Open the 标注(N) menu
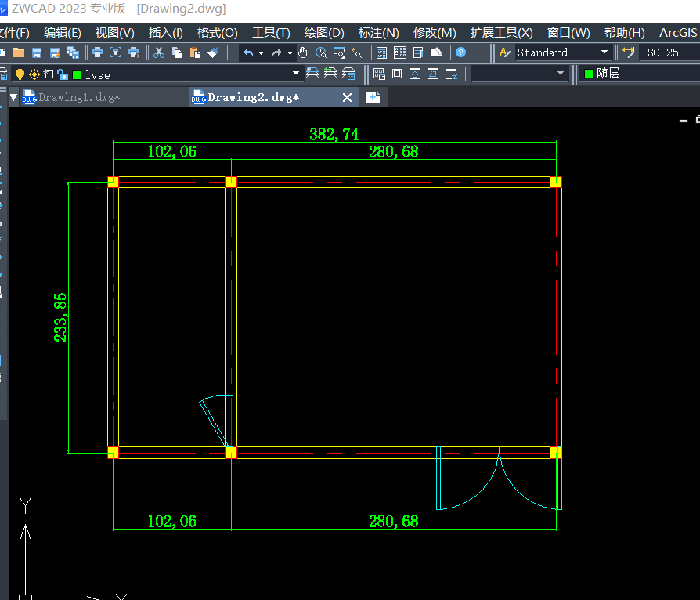 tap(378, 33)
